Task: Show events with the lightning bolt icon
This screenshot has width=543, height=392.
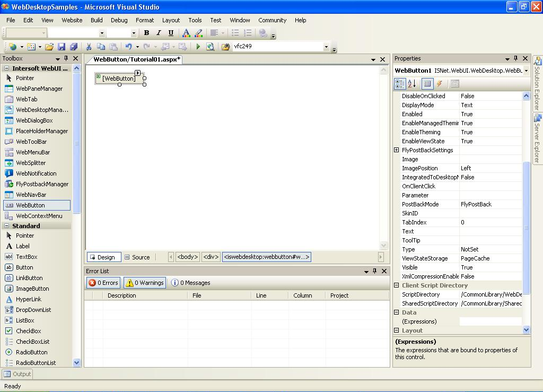Action: click(440, 84)
